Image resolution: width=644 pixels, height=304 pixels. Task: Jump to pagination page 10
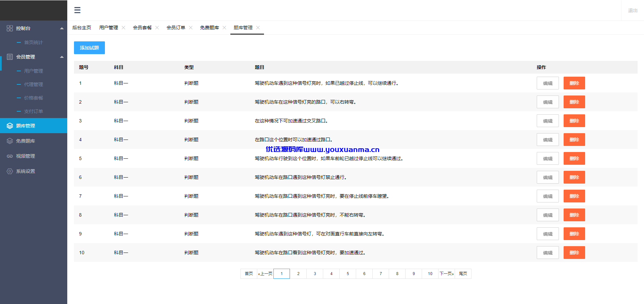pyautogui.click(x=430, y=274)
